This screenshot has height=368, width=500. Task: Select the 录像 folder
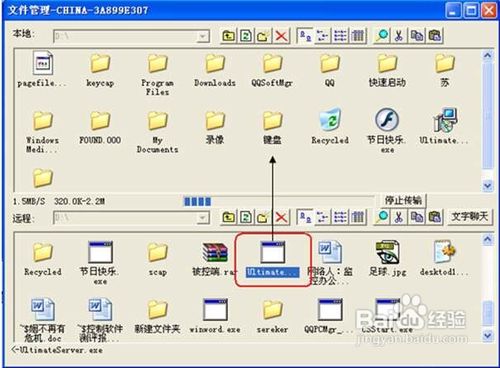pyautogui.click(x=215, y=128)
